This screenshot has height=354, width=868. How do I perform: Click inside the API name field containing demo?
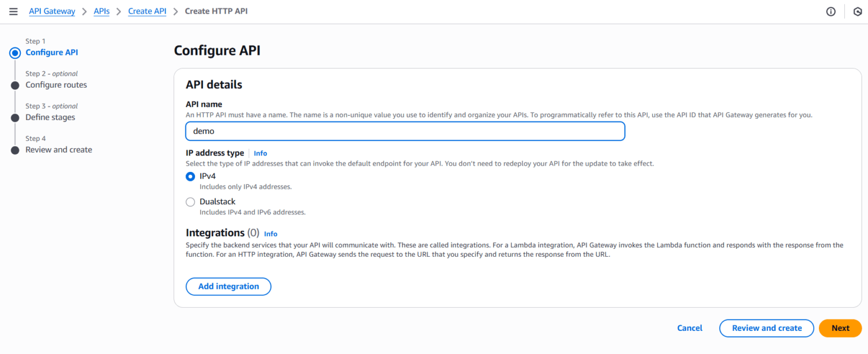tap(405, 131)
